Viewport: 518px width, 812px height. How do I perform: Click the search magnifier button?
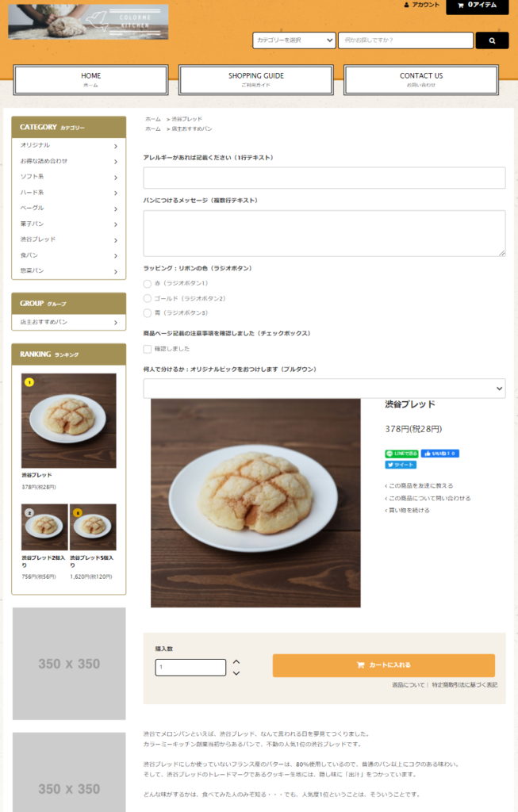point(492,40)
